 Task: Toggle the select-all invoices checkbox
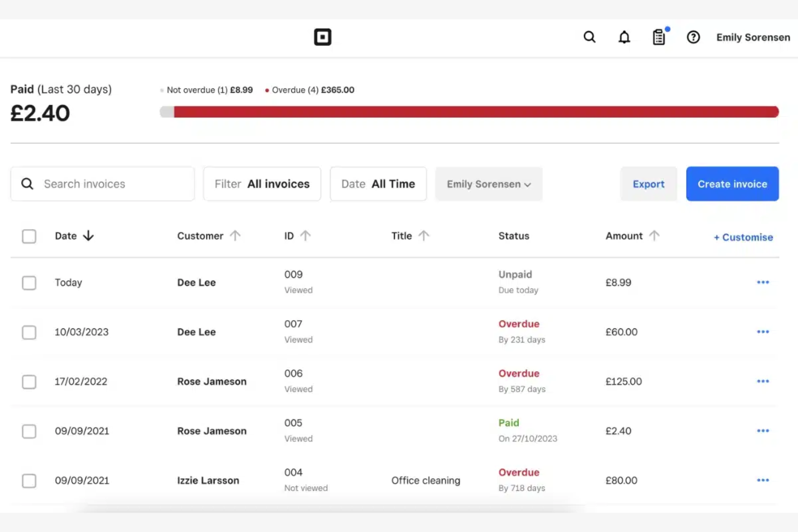pyautogui.click(x=29, y=236)
